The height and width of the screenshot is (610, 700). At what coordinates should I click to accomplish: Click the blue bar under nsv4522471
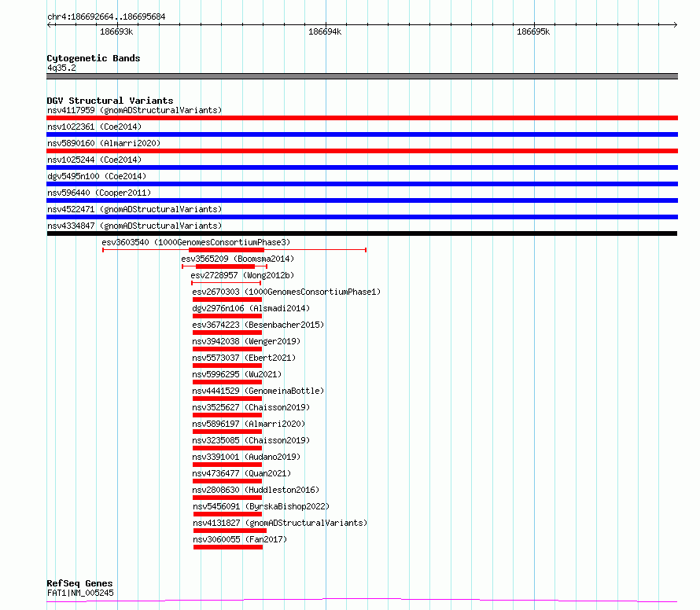click(362, 217)
